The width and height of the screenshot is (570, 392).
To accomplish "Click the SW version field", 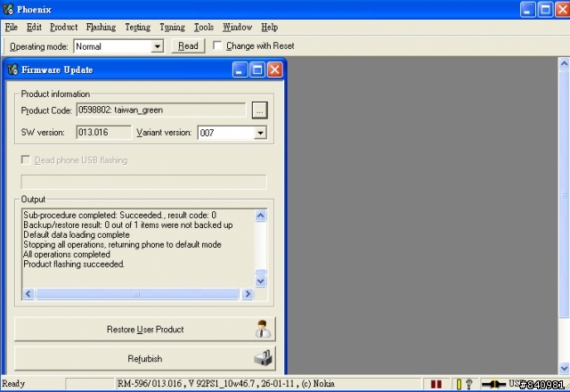I will (x=103, y=133).
